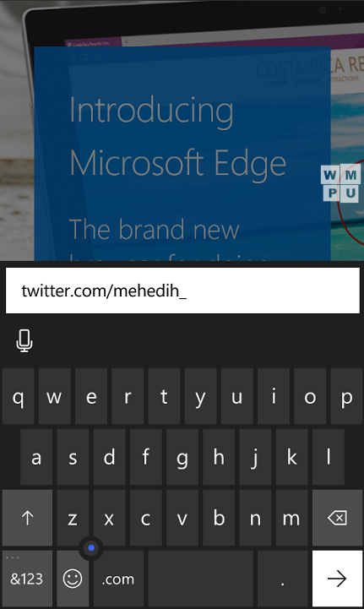364x609 pixels.
Task: Tap the space bar key
Action: point(200,579)
